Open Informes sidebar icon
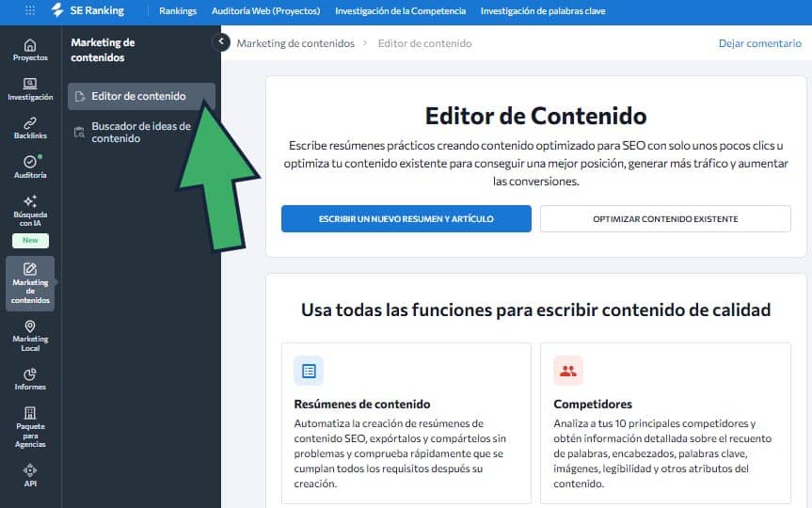 [x=30, y=379]
